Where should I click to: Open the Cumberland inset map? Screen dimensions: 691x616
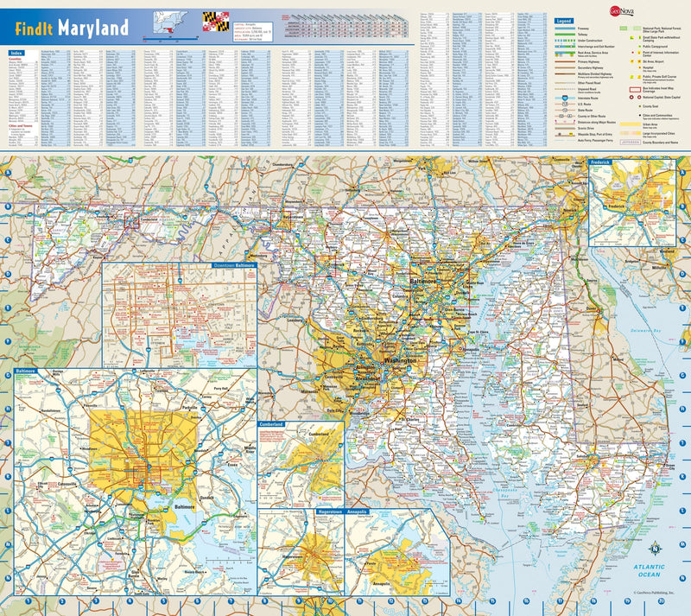point(301,464)
